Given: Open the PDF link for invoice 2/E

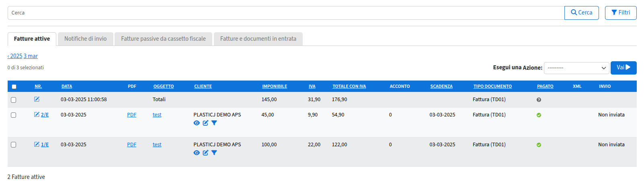Looking at the screenshot, I should tap(131, 114).
